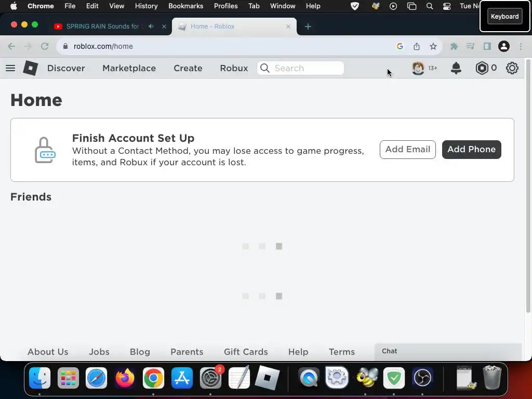Expand the Chat panel
The width and height of the screenshot is (532, 399).
point(448,352)
